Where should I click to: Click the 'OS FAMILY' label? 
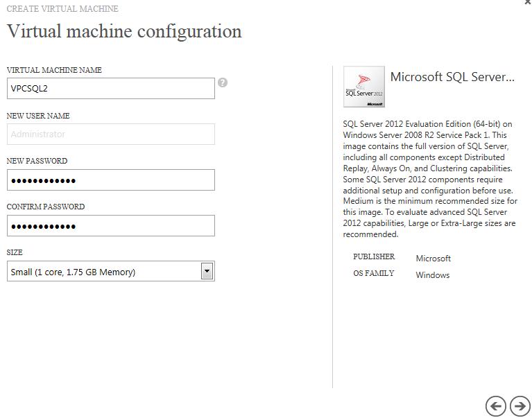pos(374,273)
